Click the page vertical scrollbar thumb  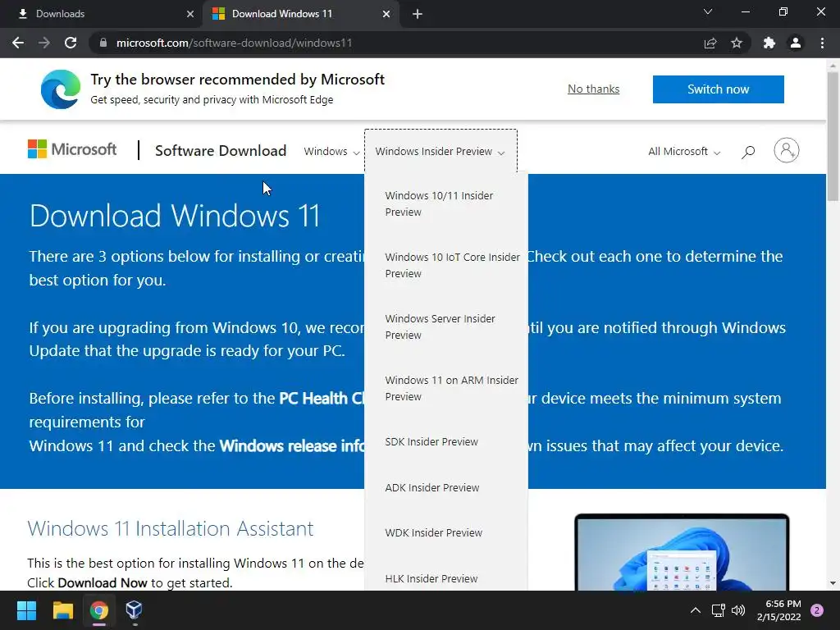pos(833,137)
